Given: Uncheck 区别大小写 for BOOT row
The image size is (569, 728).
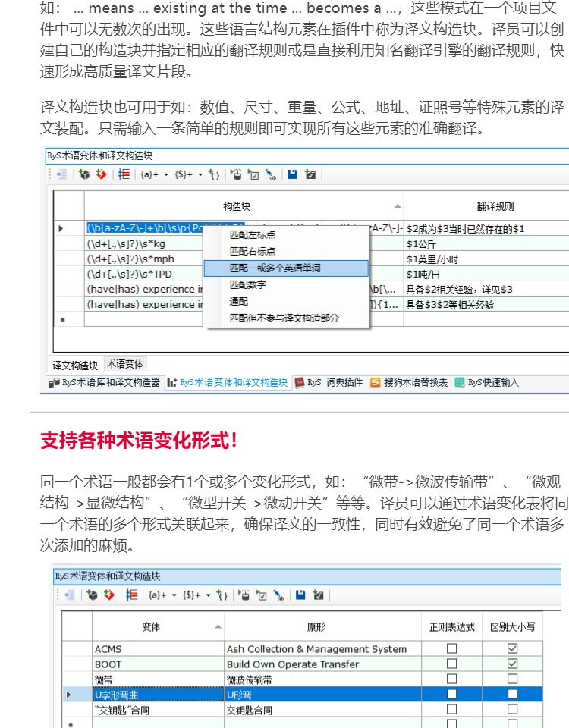Looking at the screenshot, I should click(512, 664).
